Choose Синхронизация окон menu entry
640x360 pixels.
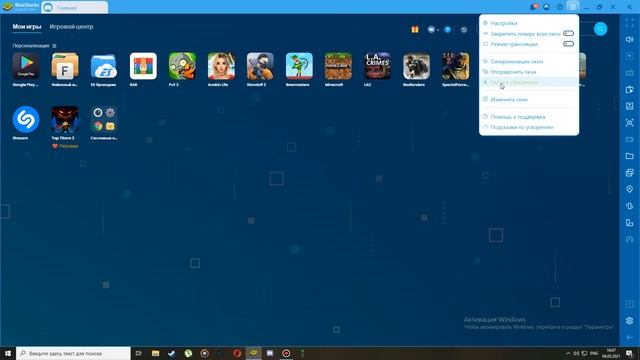pyautogui.click(x=529, y=61)
